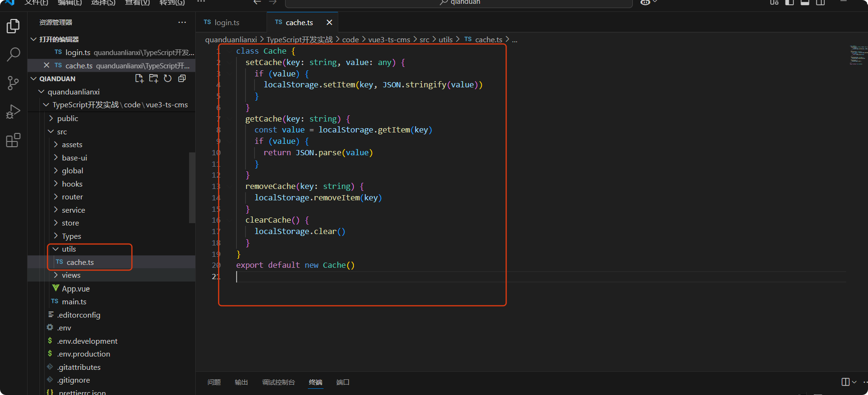Open the 问题 panel tab
Screen dimensions: 868x395
point(214,382)
